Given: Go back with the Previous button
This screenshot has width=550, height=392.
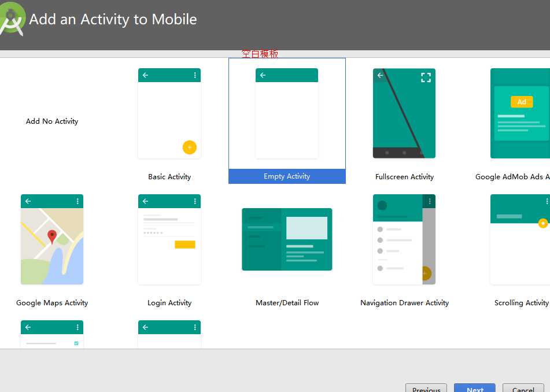Looking at the screenshot, I should click(x=426, y=388).
